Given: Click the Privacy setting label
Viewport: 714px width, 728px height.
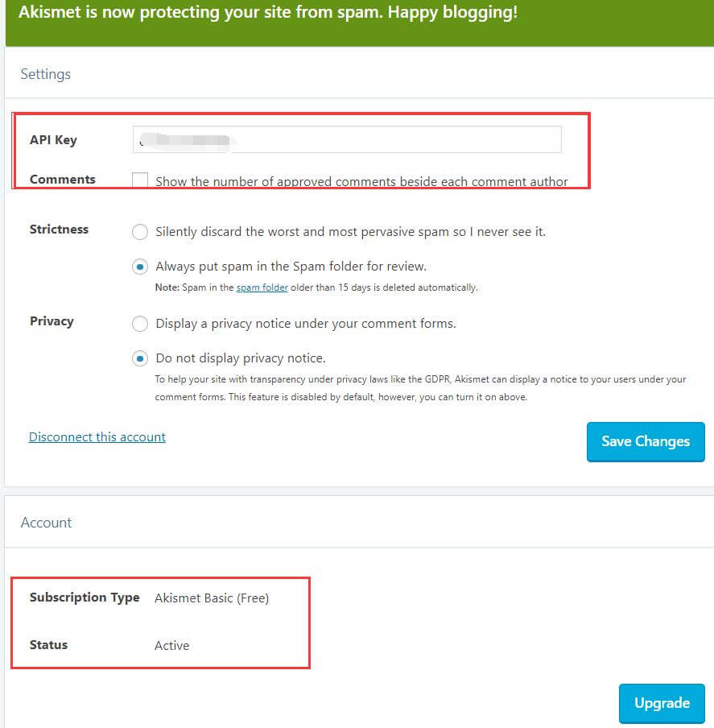Looking at the screenshot, I should [x=52, y=321].
